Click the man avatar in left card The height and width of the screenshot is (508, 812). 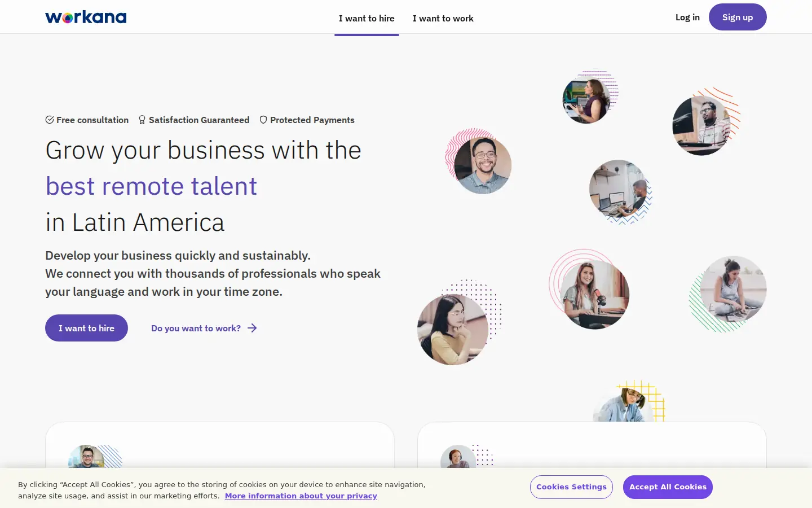pos(86,456)
